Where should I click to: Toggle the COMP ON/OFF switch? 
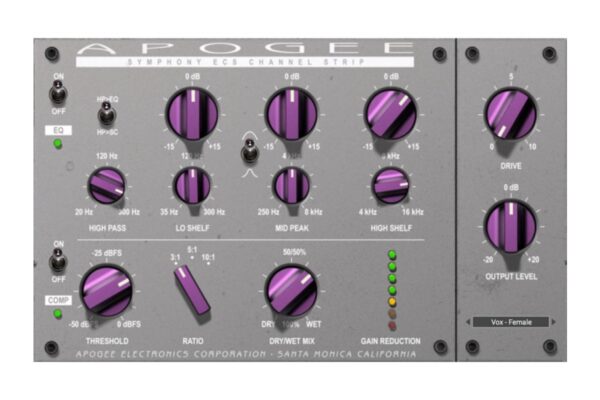pyautogui.click(x=58, y=261)
